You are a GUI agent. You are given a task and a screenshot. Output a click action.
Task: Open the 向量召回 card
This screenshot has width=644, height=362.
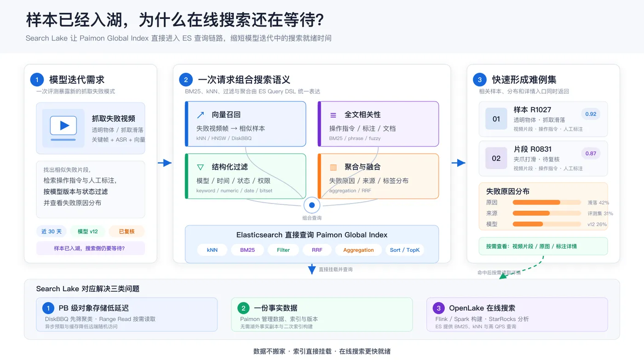pyautogui.click(x=246, y=124)
